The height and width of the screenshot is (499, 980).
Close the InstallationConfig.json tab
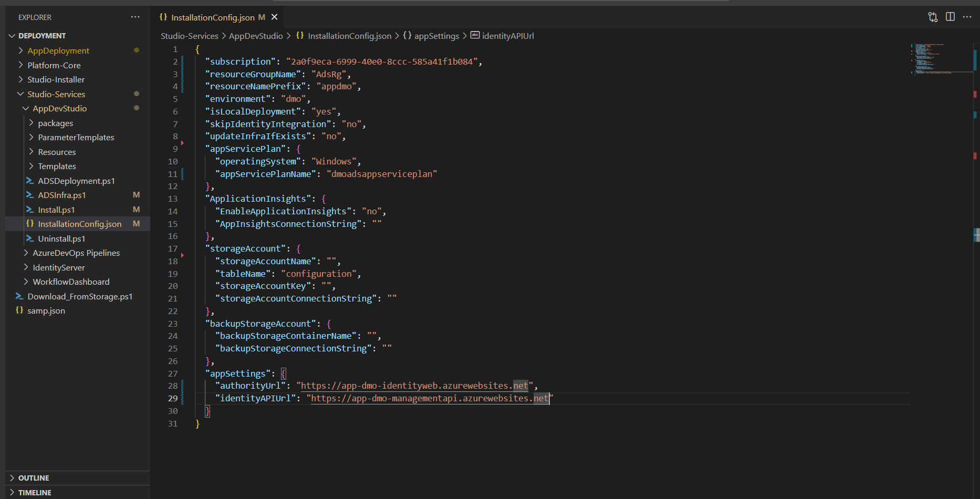[x=274, y=17]
